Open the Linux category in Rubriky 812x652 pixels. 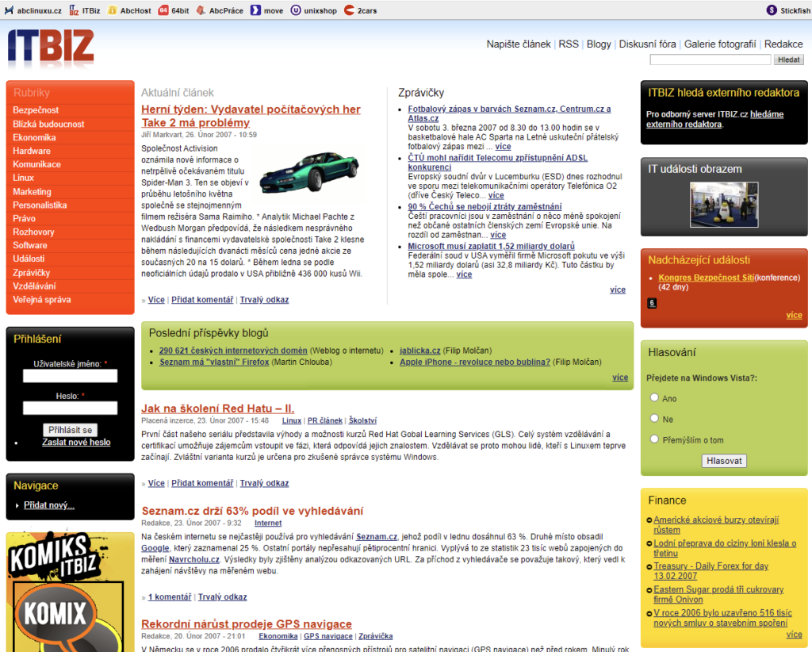tap(24, 178)
